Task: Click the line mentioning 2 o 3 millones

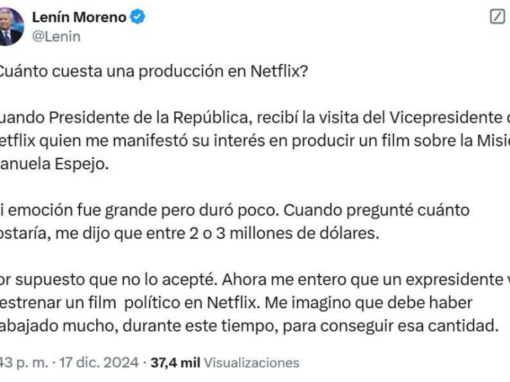Action: [190, 233]
